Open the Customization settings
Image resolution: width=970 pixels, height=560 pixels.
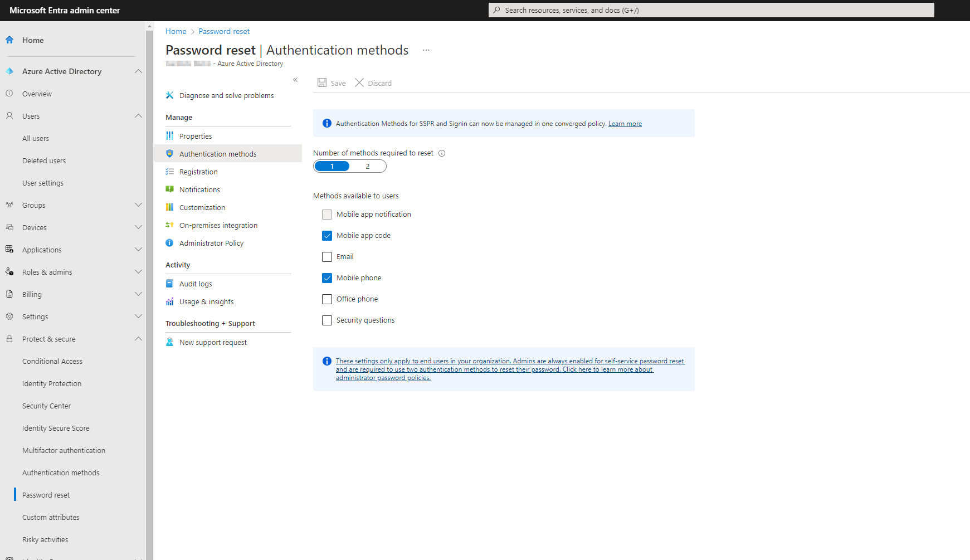coord(202,207)
